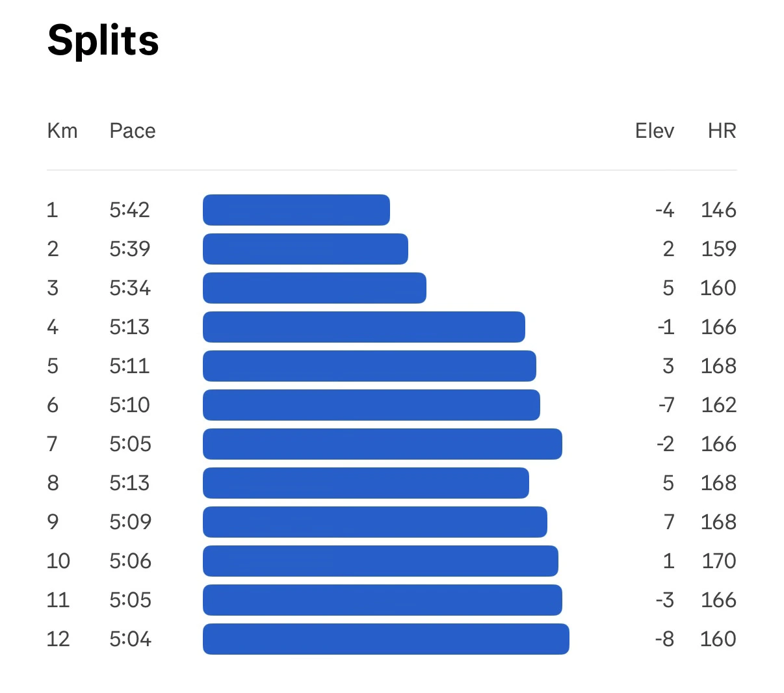Click the Pace column header

point(133,131)
